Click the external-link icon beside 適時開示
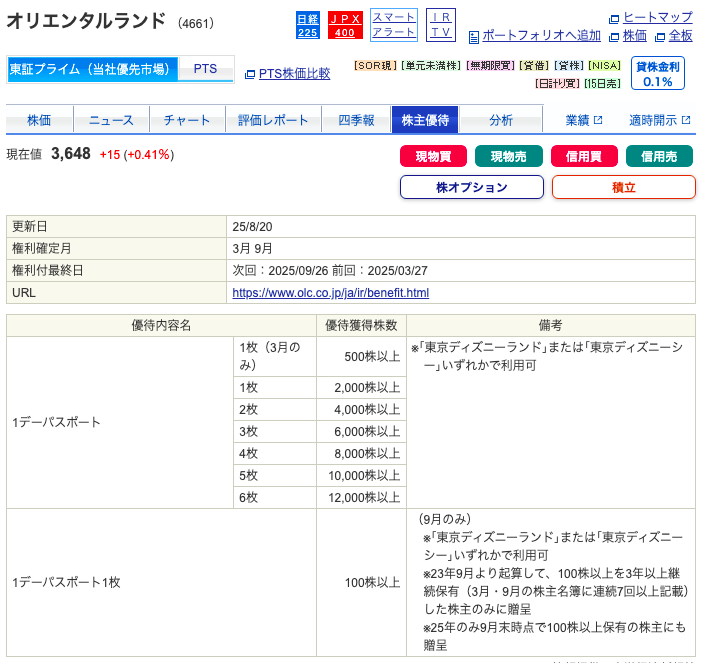This screenshot has width=704, height=663. tap(686, 120)
